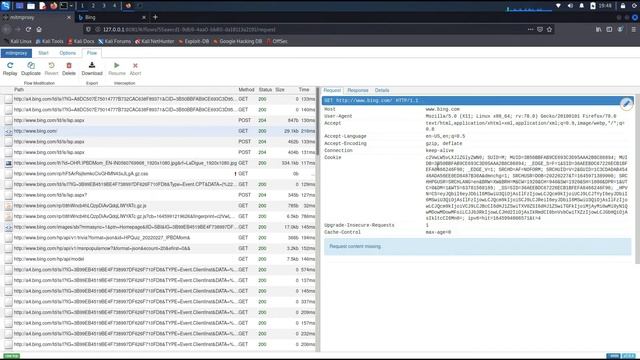Close the Bing browser tab
Image resolution: width=640 pixels, height=360 pixels.
tap(144, 17)
